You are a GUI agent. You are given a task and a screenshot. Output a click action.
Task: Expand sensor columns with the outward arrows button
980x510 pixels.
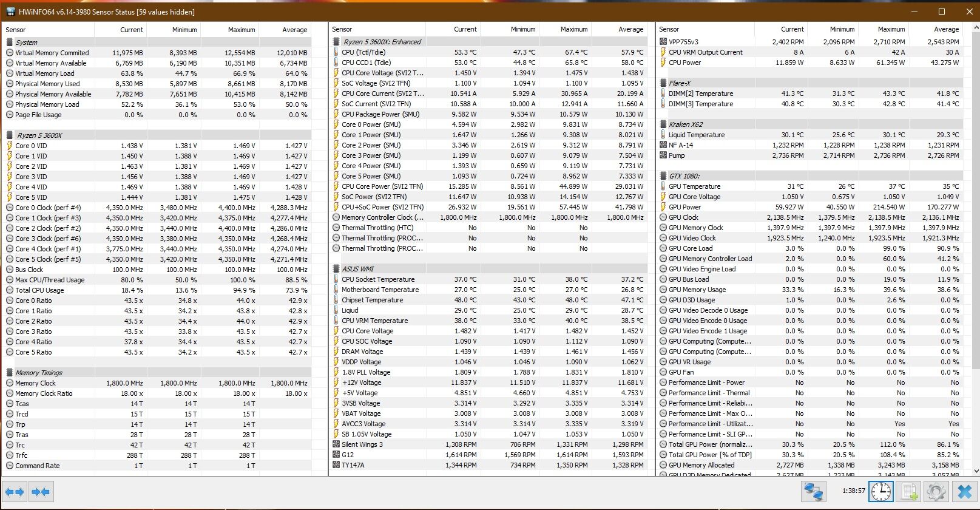[15, 492]
